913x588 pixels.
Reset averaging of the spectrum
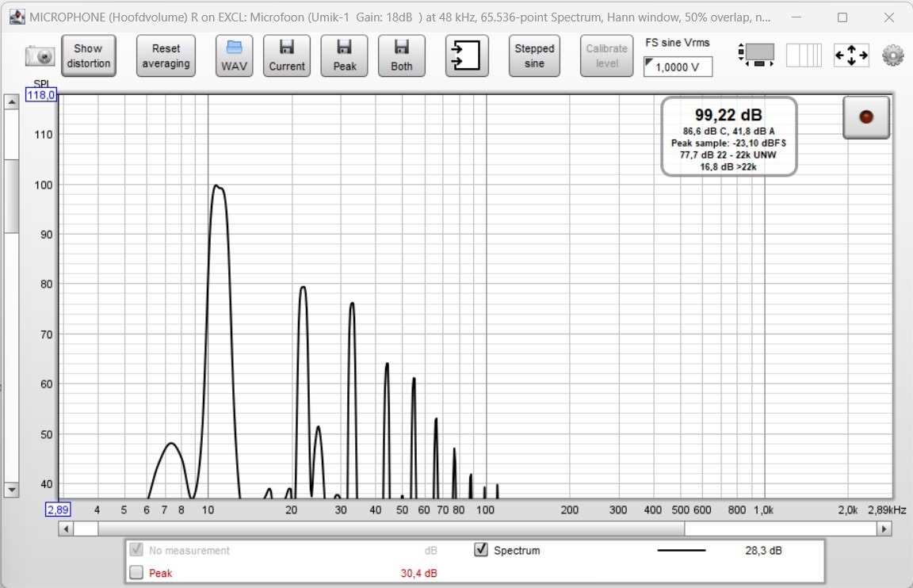(x=166, y=56)
